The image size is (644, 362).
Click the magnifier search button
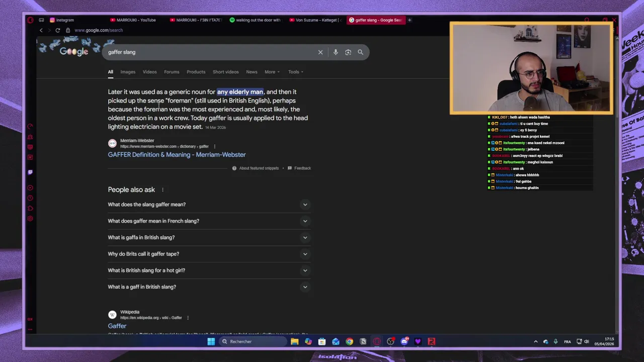[360, 52]
